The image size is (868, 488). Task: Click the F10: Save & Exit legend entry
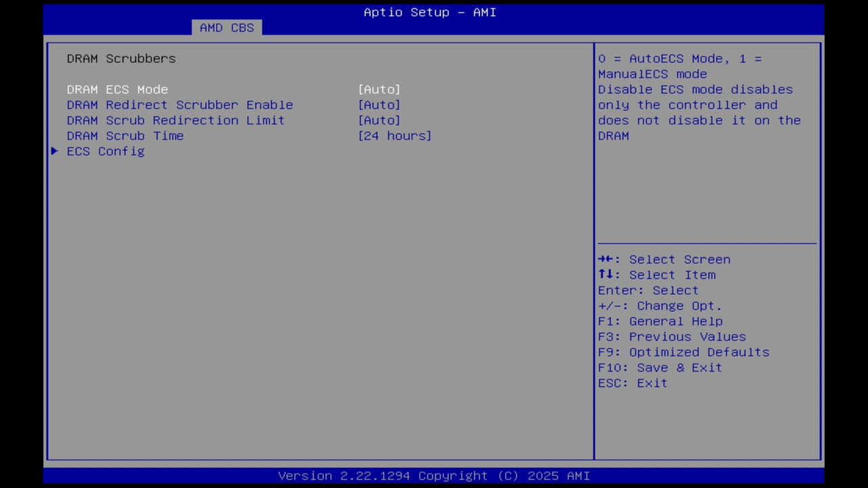pyautogui.click(x=659, y=367)
